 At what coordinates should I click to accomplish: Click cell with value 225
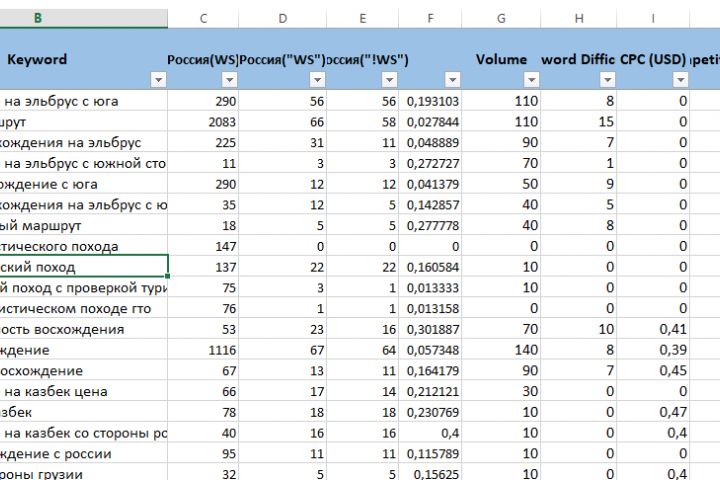point(203,142)
